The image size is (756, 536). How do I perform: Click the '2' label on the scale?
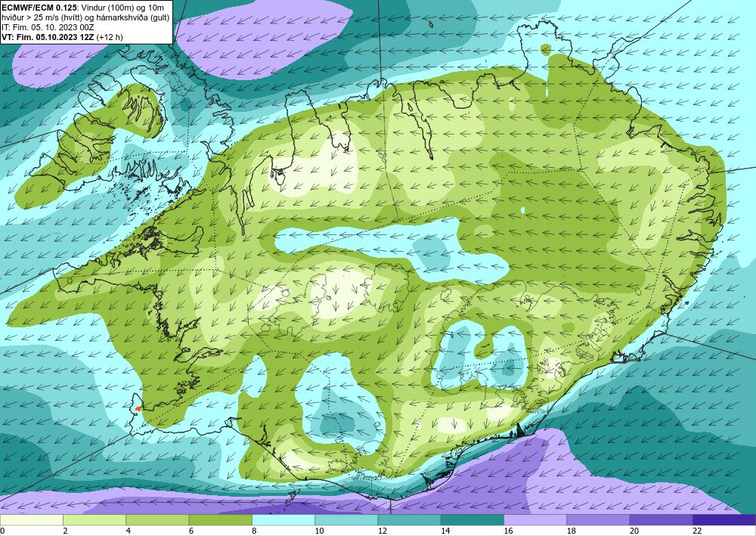coord(65,531)
